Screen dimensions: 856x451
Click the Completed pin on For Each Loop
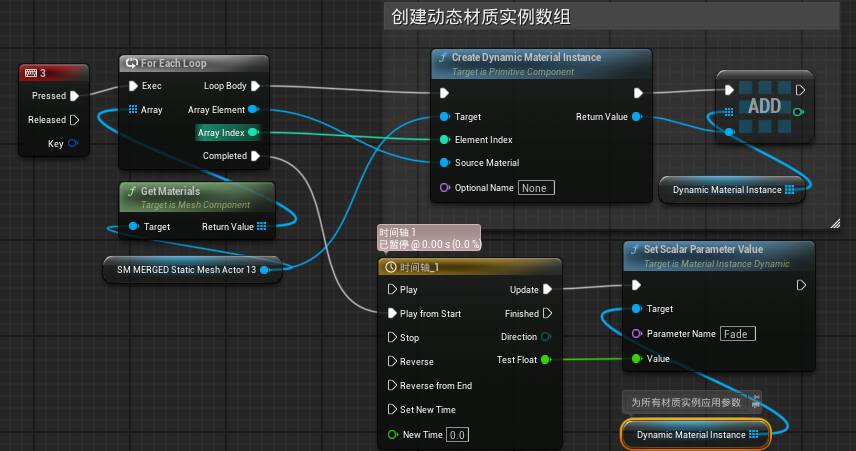click(255, 156)
